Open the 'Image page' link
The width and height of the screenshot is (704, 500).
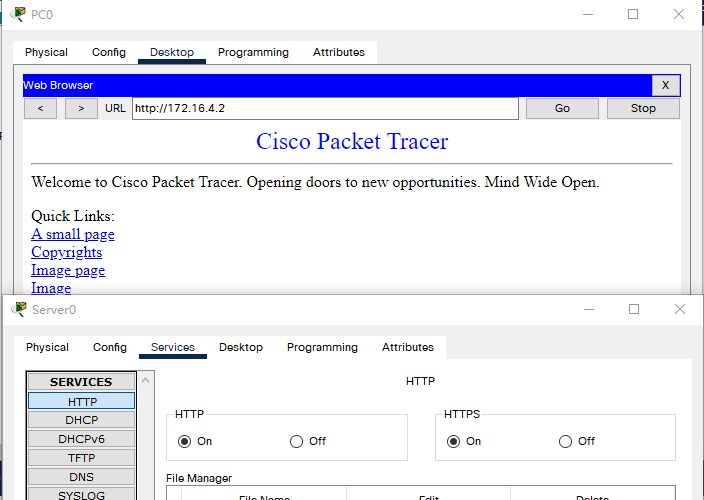click(x=68, y=270)
